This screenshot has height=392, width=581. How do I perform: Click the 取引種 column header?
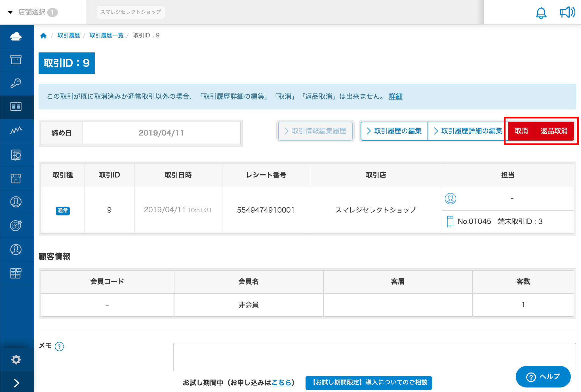63,175
